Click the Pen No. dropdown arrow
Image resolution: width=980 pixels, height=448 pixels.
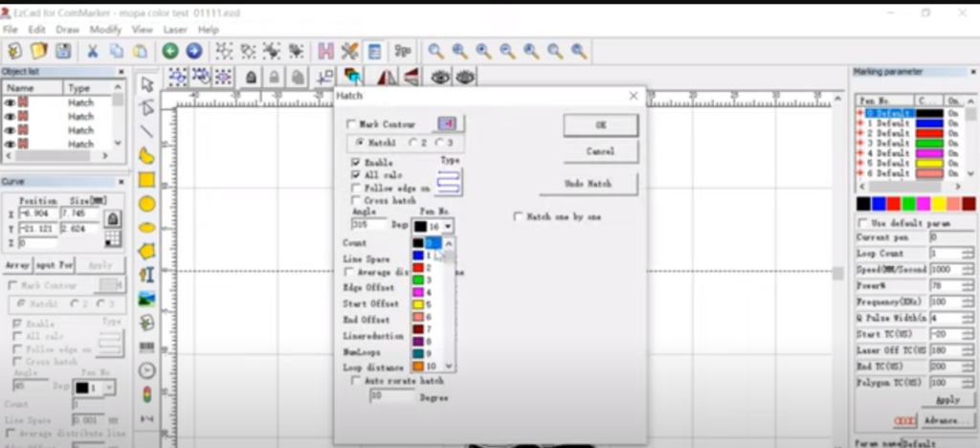(448, 226)
